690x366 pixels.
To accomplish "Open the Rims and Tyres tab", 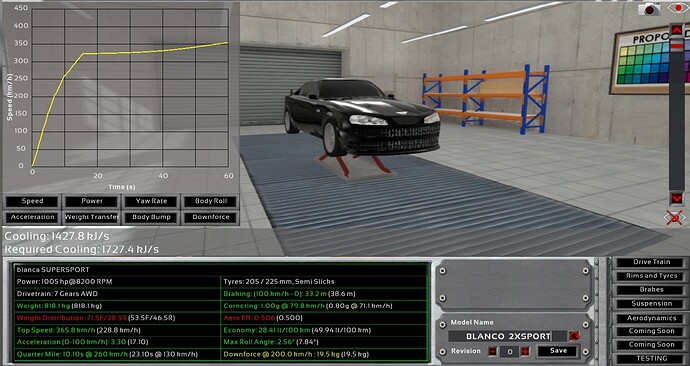I will tap(651, 276).
